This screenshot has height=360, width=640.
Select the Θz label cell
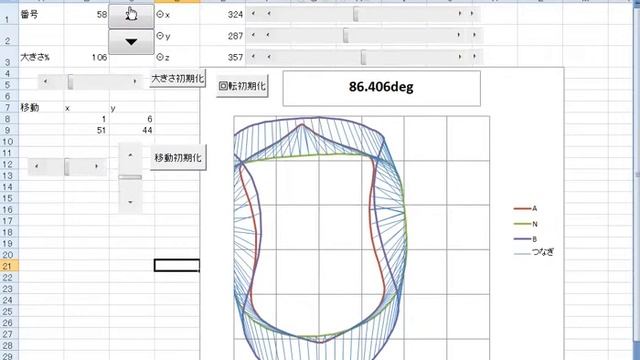[x=177, y=57]
